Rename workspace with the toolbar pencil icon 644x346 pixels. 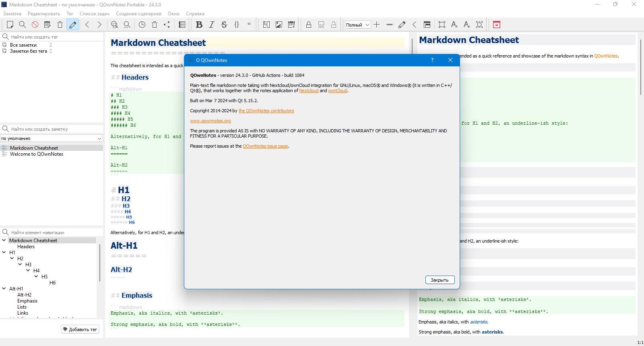point(402,25)
